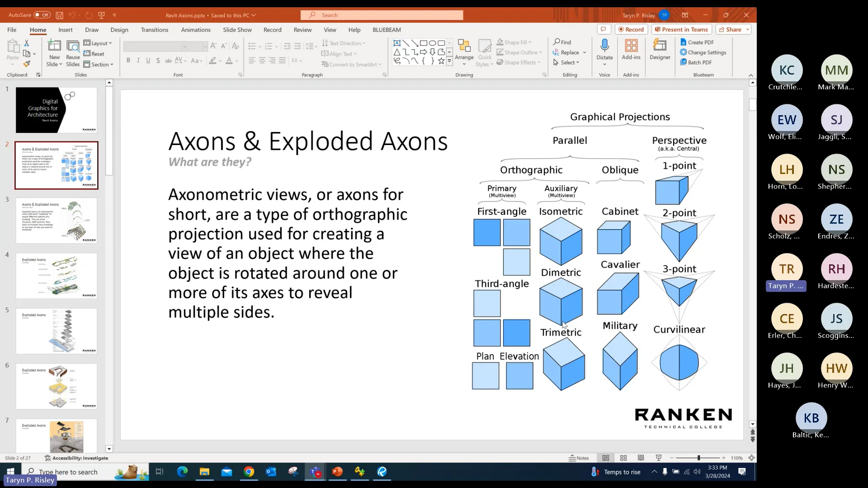Open the BLUEBEAM ribbon tab
This screenshot has width=868, height=488.
coord(387,29)
